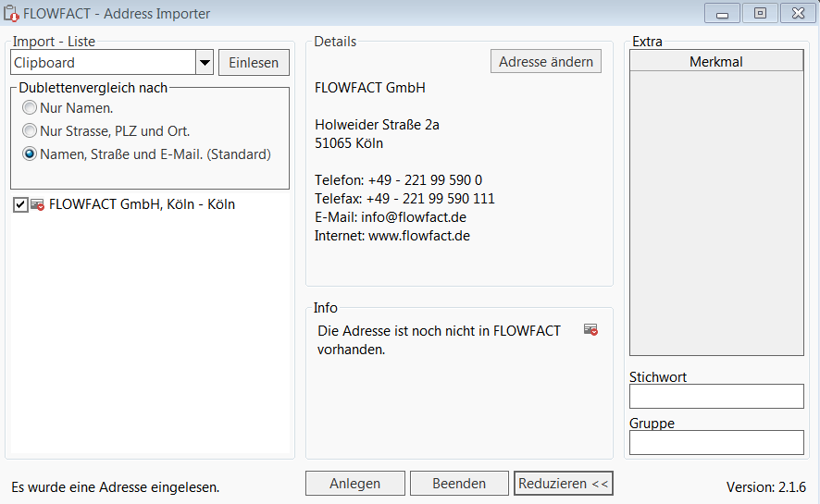The image size is (820, 504).
Task: Focus the Stichwort input field
Action: point(716,396)
